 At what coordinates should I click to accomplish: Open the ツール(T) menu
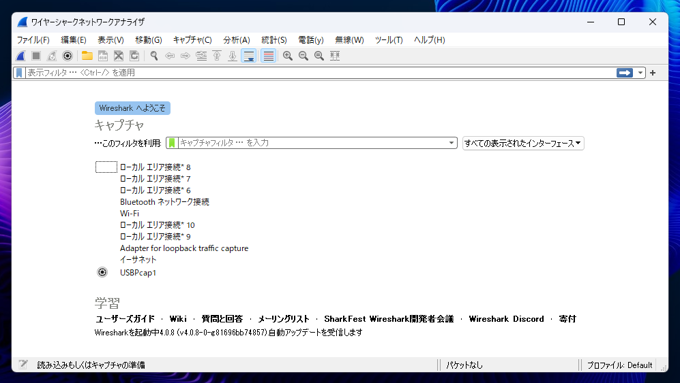pos(389,40)
